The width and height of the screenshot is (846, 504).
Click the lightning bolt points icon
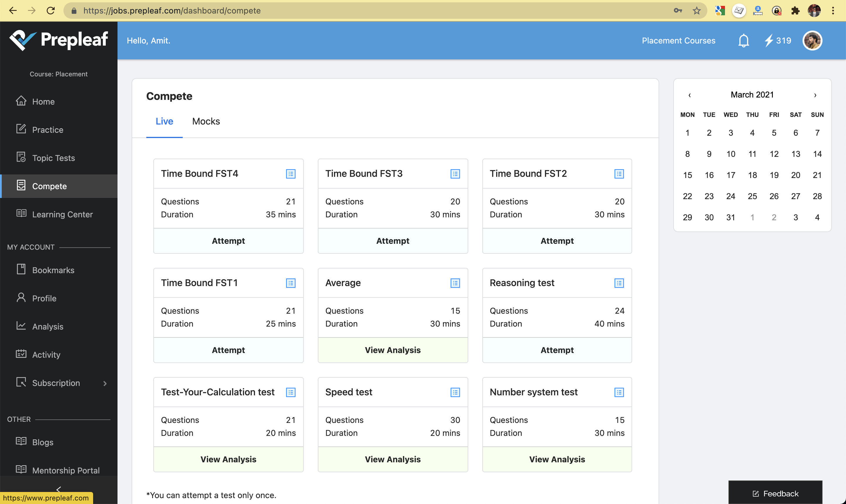768,41
